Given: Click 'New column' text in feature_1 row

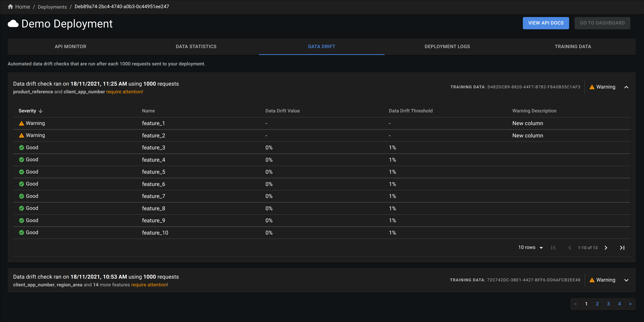Looking at the screenshot, I should [x=528, y=123].
